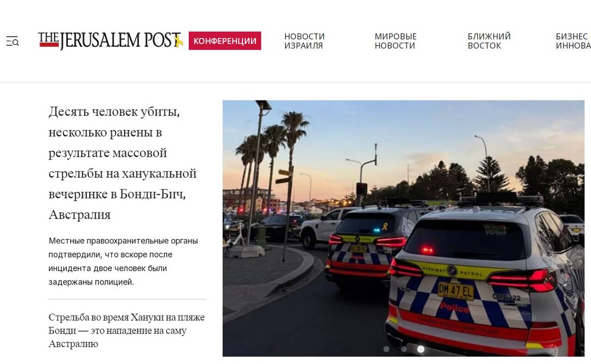Switch to first carousel slide dot

coord(386,349)
